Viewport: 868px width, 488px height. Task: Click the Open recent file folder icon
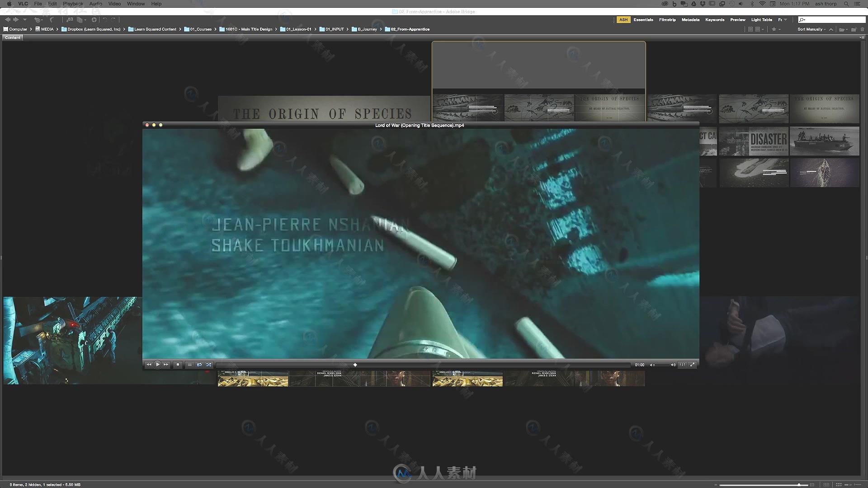pos(842,29)
